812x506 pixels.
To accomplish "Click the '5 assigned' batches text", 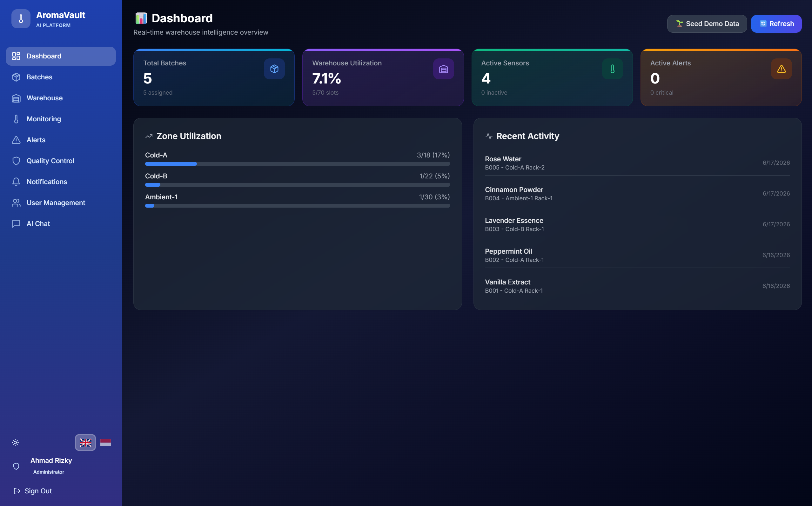I will (158, 93).
